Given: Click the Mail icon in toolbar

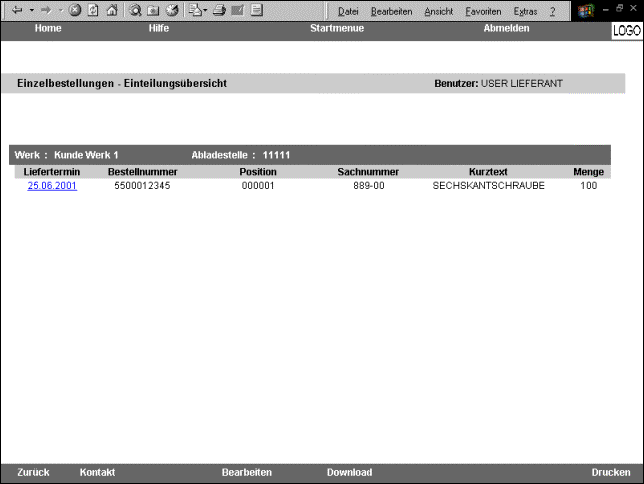Looking at the screenshot, I should coord(195,10).
